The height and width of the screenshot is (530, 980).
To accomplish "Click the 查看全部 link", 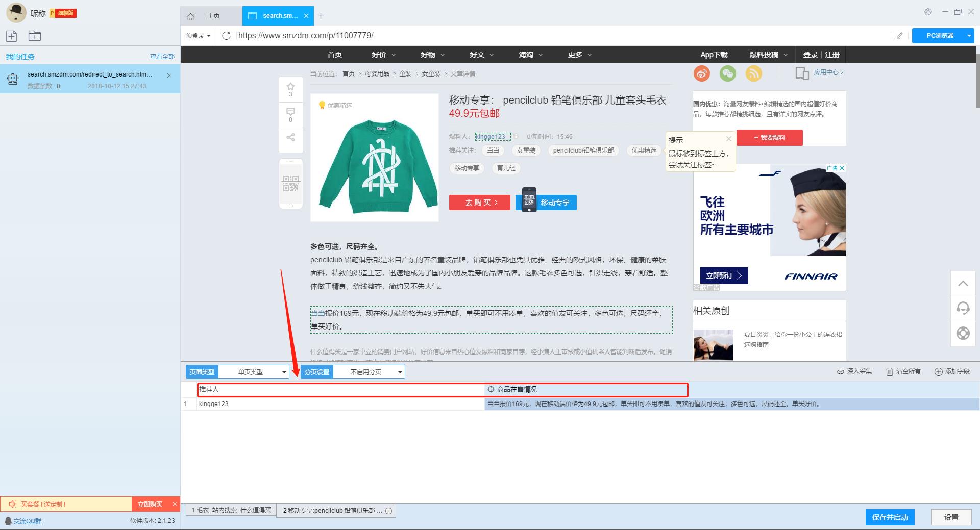I will pos(162,57).
